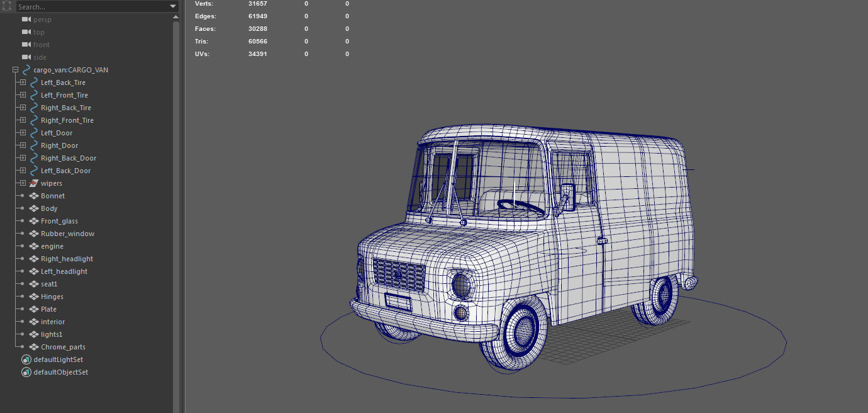Click the transform icon beside Left_Front_Tire
This screenshot has height=413, width=868.
coord(33,95)
